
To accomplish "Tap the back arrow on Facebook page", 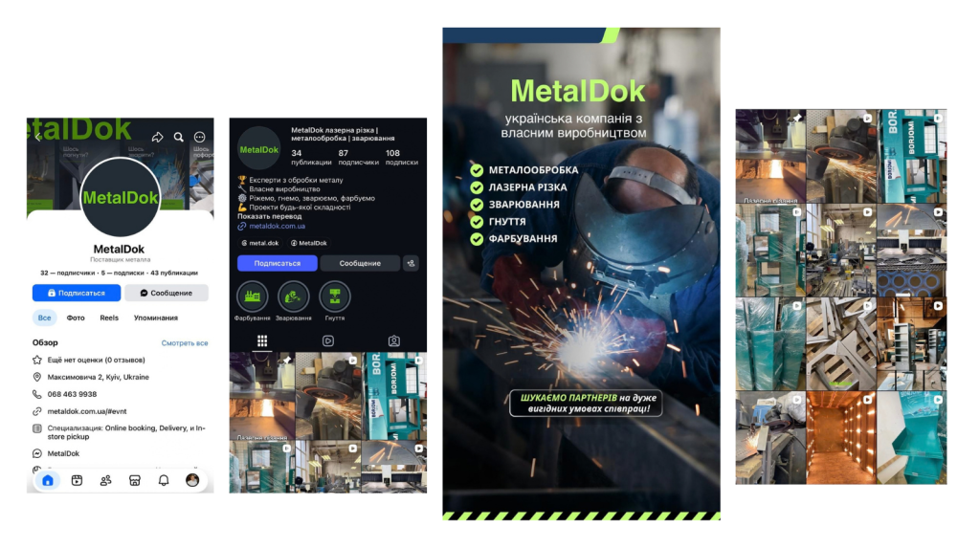I will point(38,137).
